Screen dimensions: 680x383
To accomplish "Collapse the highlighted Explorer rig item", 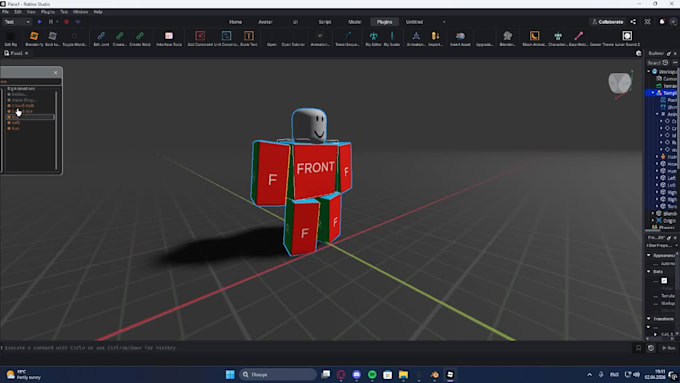I will tap(653, 93).
